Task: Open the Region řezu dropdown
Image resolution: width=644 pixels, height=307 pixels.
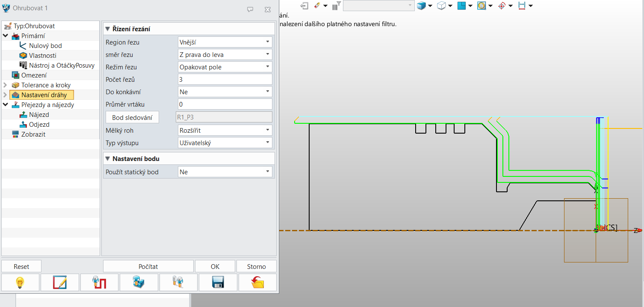Action: pyautogui.click(x=225, y=42)
